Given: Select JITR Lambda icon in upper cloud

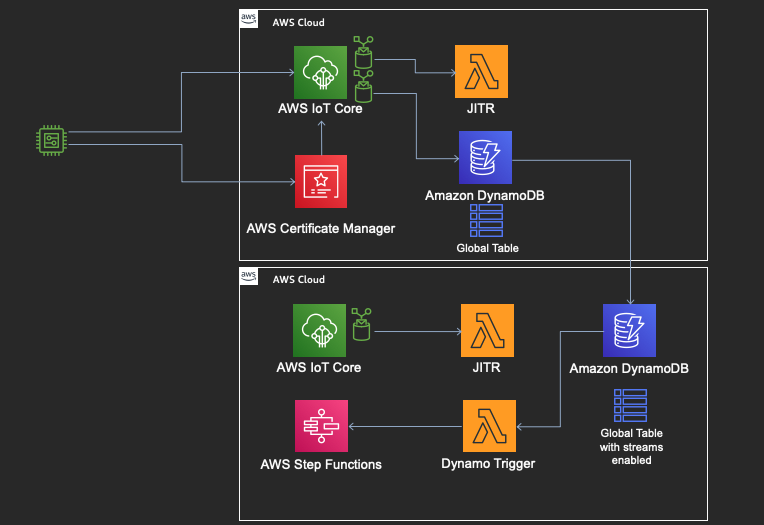Looking at the screenshot, I should pyautogui.click(x=481, y=72).
